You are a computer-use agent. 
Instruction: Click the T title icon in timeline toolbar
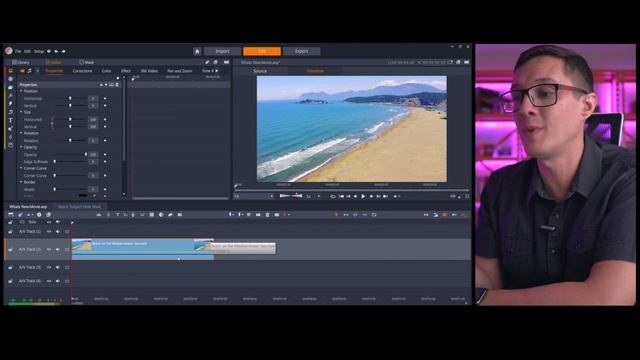[118, 215]
